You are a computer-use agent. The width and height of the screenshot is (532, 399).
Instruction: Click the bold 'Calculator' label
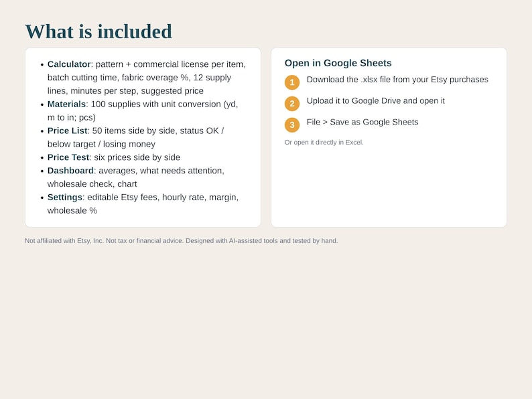point(69,64)
